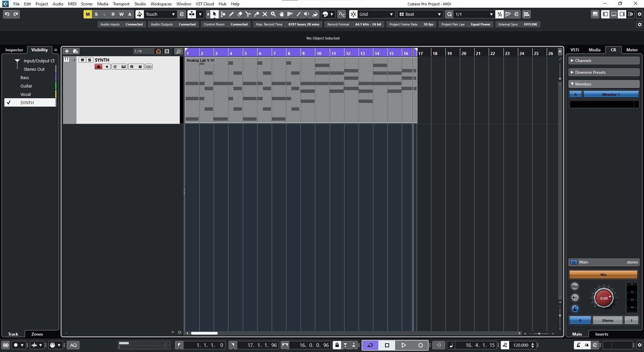The height and width of the screenshot is (352, 644).
Task: Select the Play speaker tool
Action: pos(307,14)
